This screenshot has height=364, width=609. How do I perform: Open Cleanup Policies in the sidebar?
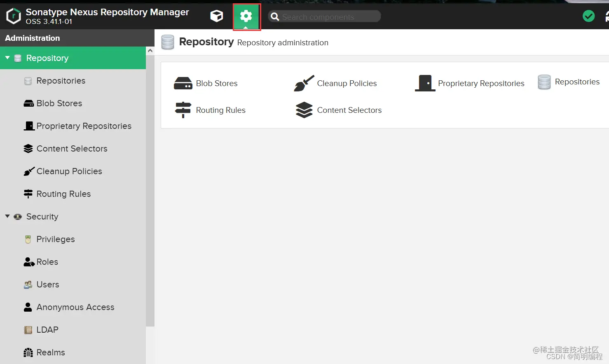point(73,171)
